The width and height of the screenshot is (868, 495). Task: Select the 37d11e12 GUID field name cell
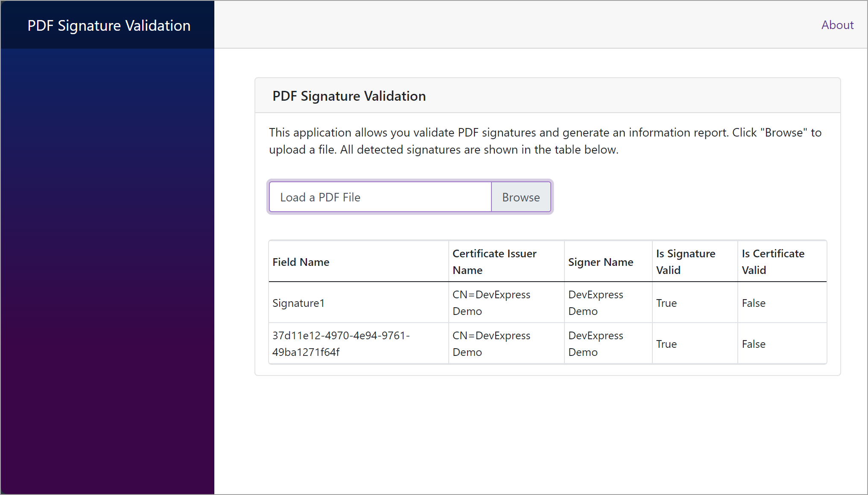[341, 344]
